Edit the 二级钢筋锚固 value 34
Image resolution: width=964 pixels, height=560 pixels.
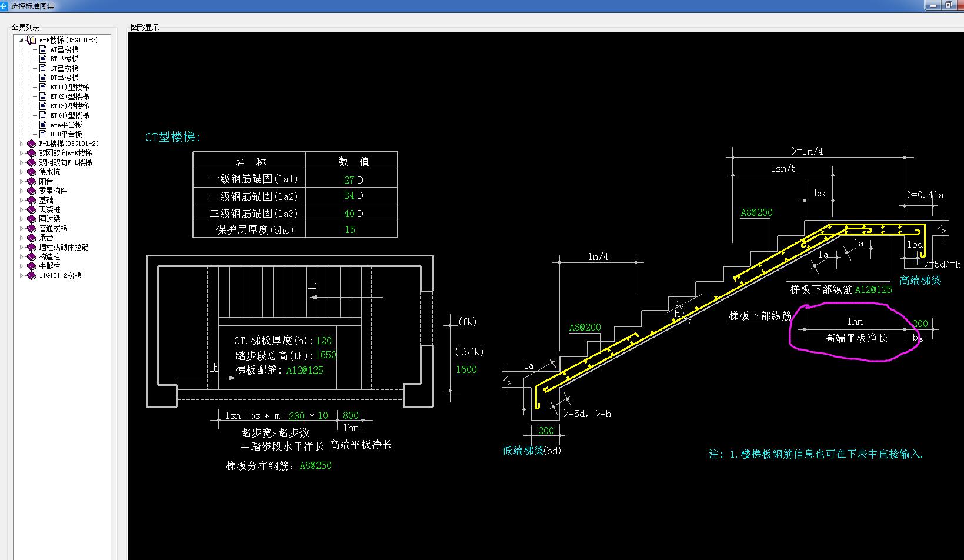[x=349, y=195]
